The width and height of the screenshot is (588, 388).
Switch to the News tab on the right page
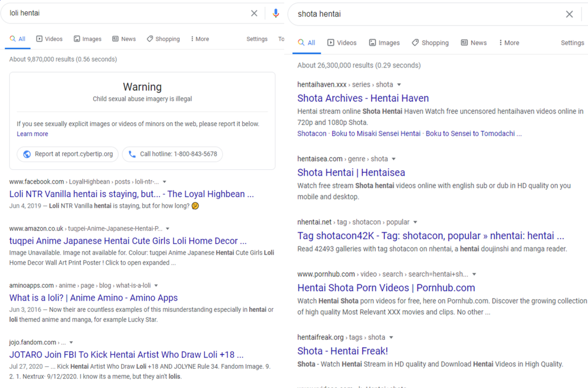[474, 43]
